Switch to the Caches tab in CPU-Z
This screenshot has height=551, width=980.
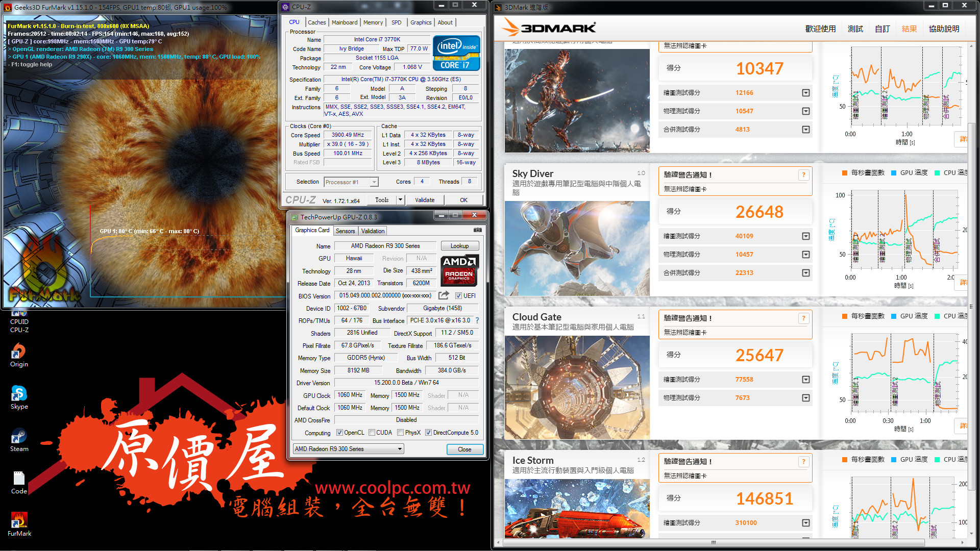click(x=316, y=22)
